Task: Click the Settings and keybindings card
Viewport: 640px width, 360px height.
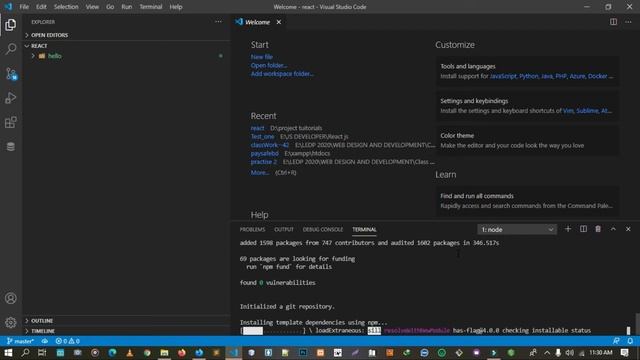Action: click(x=527, y=106)
